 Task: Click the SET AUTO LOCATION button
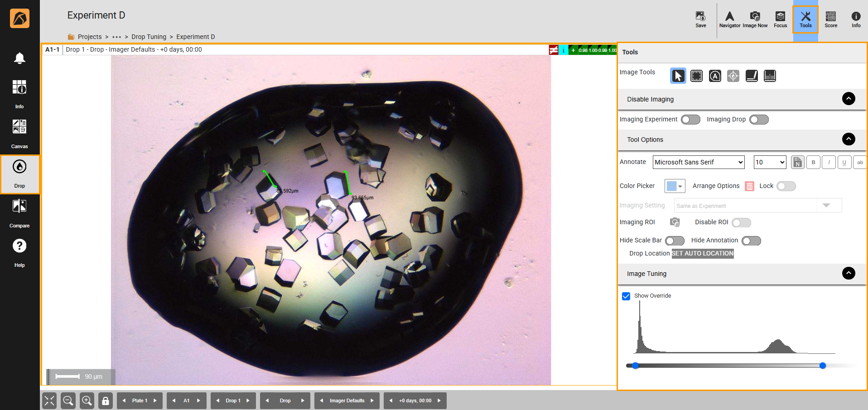click(702, 254)
